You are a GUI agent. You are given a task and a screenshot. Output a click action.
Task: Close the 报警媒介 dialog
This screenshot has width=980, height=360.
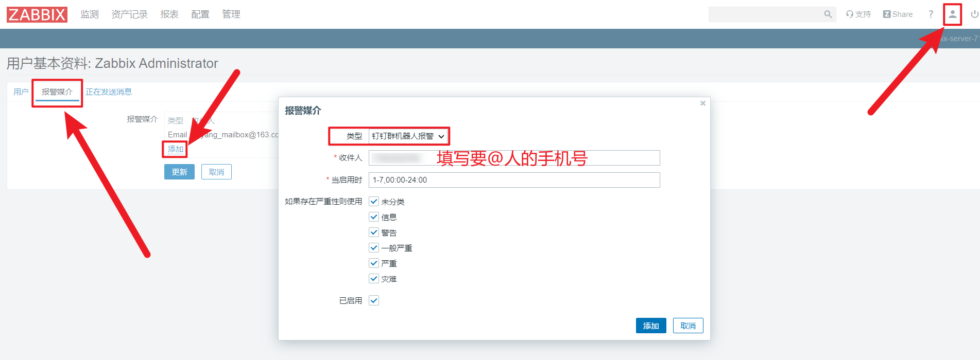702,103
